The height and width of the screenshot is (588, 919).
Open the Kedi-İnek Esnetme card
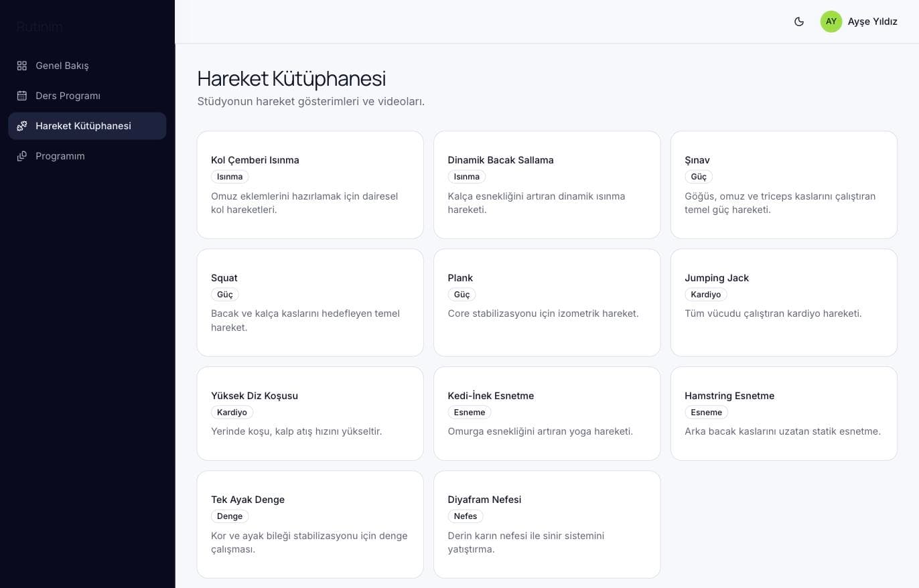[x=547, y=413]
